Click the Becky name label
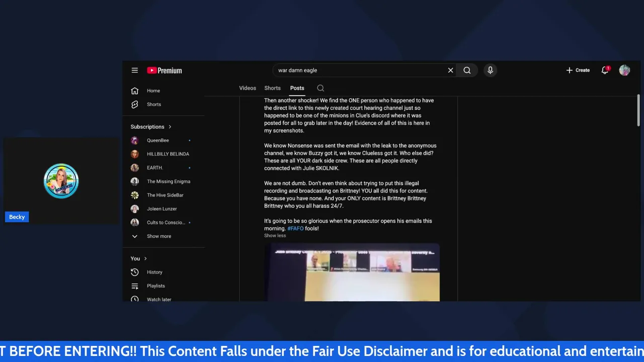This screenshot has height=362, width=644. pos(17,217)
